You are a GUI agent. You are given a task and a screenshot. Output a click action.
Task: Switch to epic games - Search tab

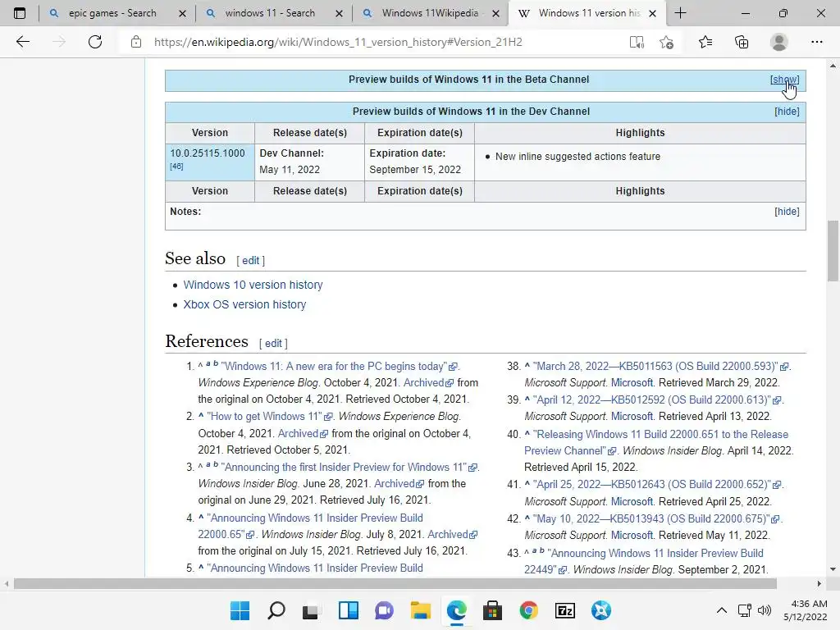(x=112, y=13)
